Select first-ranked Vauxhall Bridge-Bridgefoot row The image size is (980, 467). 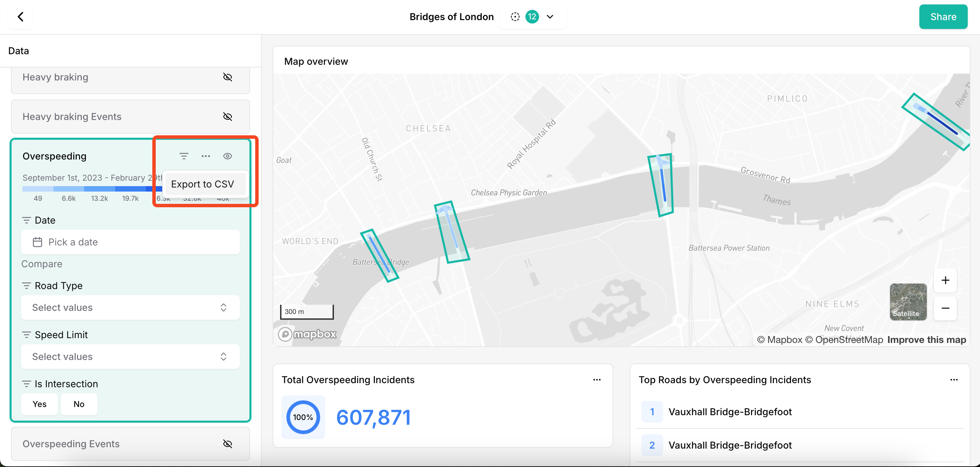[x=800, y=412]
